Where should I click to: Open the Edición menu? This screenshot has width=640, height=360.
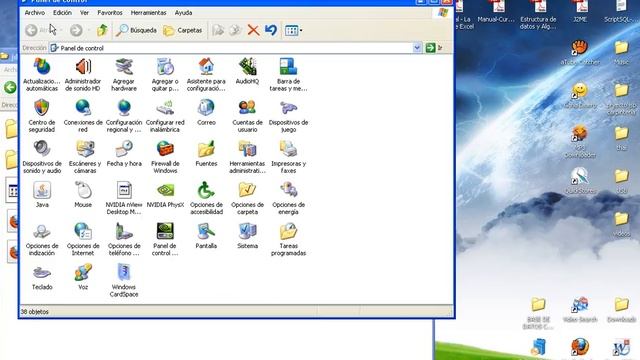(62, 13)
